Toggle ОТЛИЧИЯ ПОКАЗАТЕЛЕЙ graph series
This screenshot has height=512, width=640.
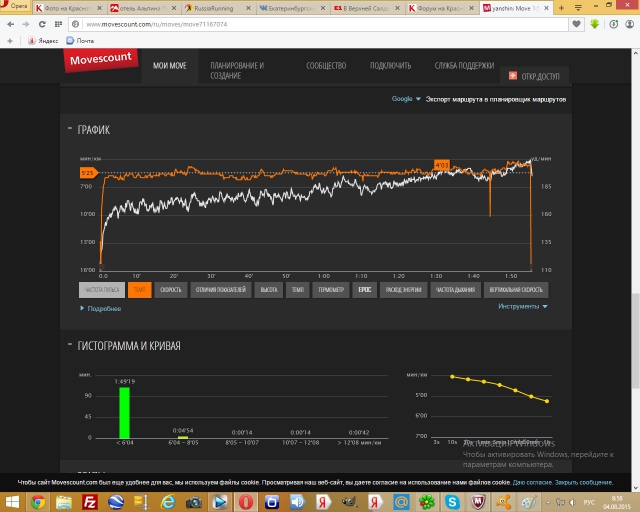point(220,290)
